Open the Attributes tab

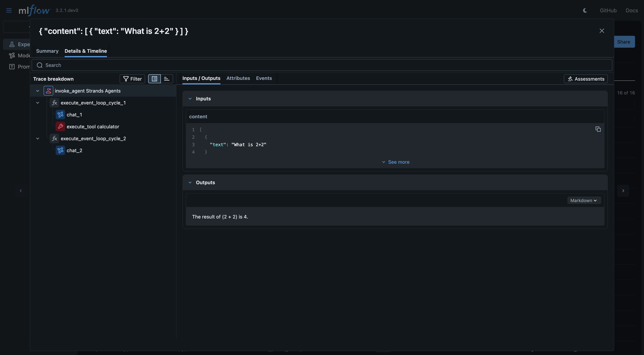point(238,78)
